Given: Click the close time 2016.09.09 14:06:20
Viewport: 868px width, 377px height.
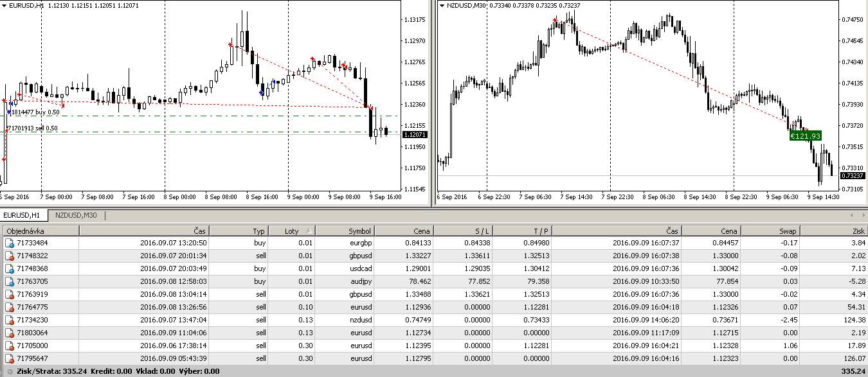Looking at the screenshot, I should [646, 320].
